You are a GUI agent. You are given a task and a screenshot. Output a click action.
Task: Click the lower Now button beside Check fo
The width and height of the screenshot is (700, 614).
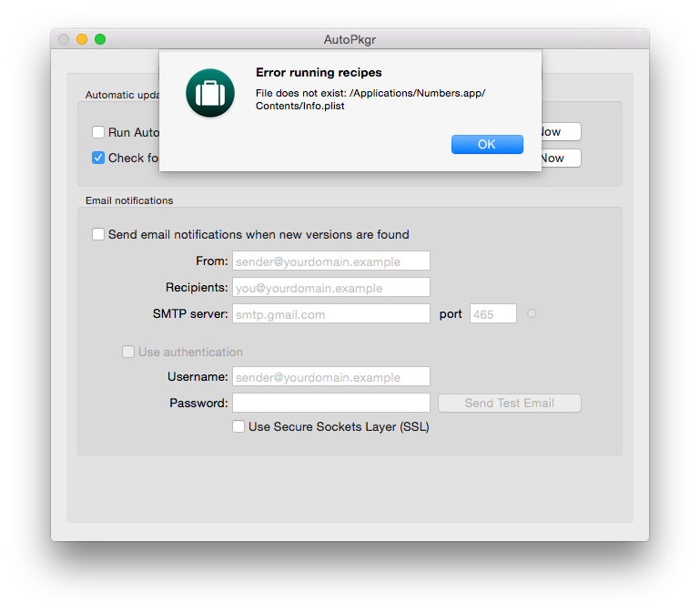(561, 159)
